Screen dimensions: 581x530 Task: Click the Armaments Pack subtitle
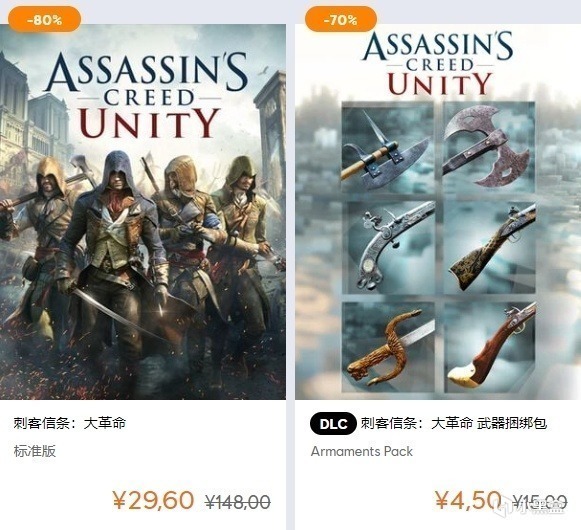pyautogui.click(x=362, y=451)
